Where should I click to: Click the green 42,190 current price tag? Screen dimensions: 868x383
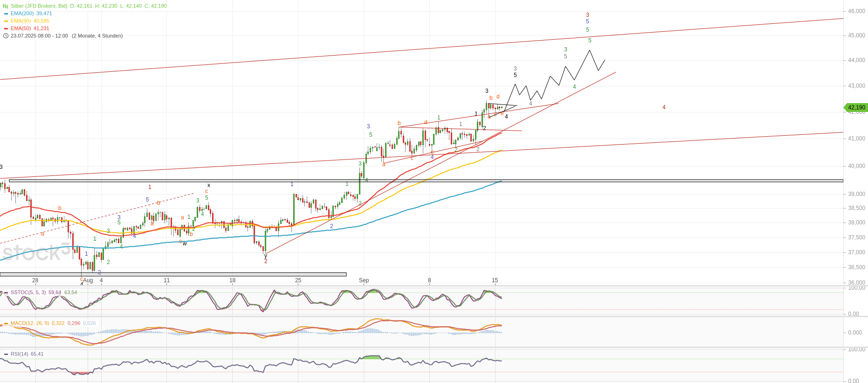point(856,107)
